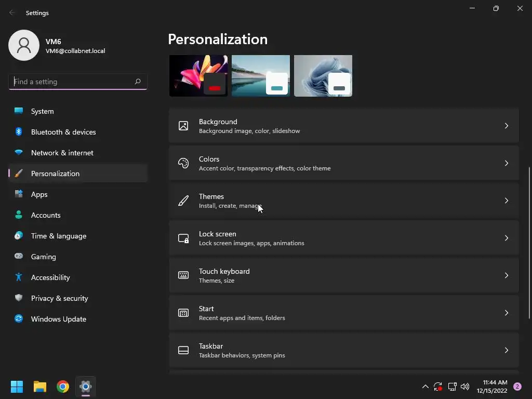Click the System monitor icon in sidebar
The image size is (532, 399).
click(x=19, y=111)
